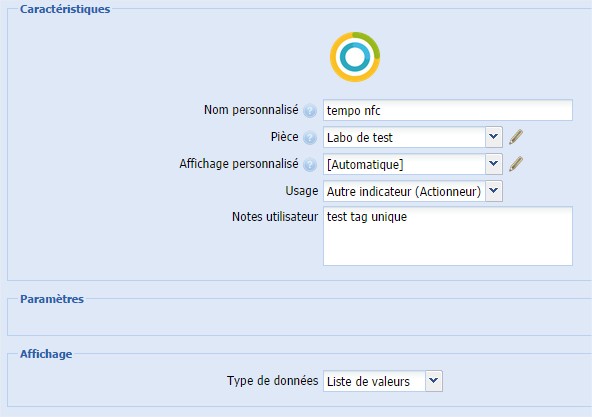
Task: Expand the Pièce dropdown arrow
Action: [x=493, y=137]
